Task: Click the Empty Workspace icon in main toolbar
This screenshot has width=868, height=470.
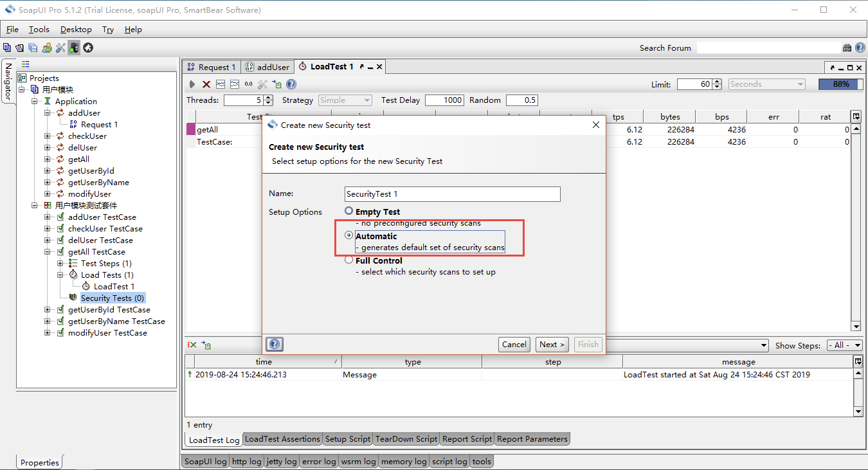Action: 7,48
